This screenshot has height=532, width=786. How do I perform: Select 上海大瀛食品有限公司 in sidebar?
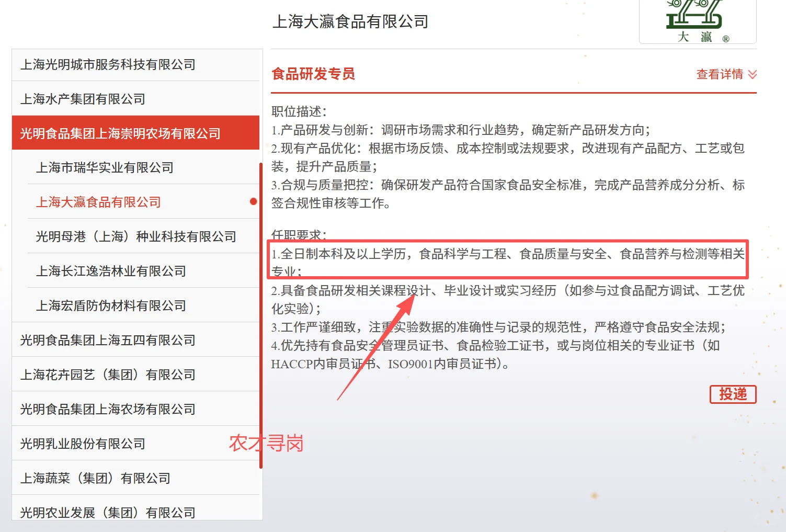click(143, 202)
